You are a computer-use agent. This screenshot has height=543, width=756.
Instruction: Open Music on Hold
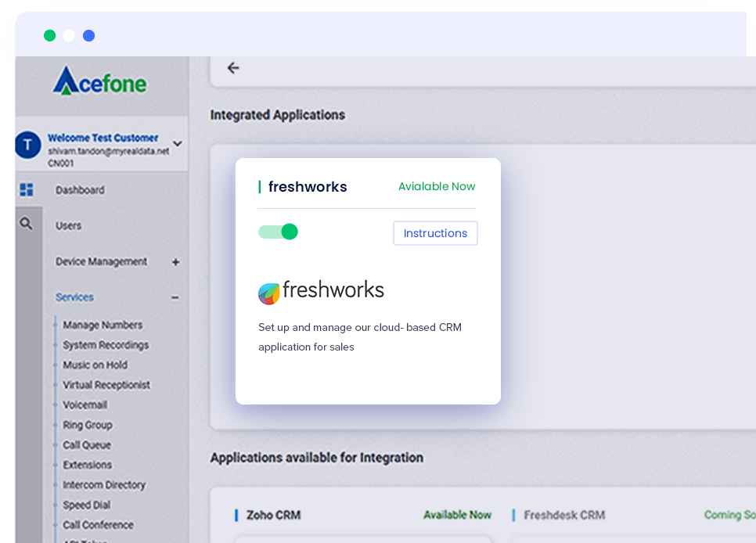(x=95, y=365)
